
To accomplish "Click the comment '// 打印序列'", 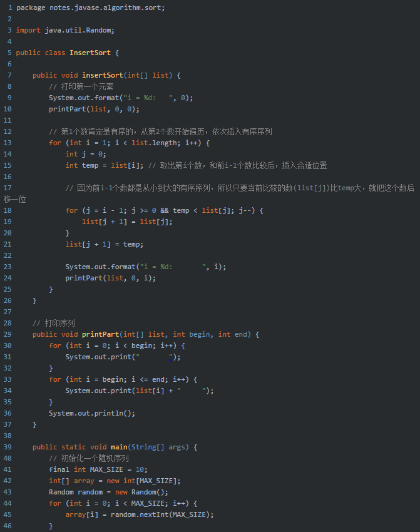I will point(54,323).
